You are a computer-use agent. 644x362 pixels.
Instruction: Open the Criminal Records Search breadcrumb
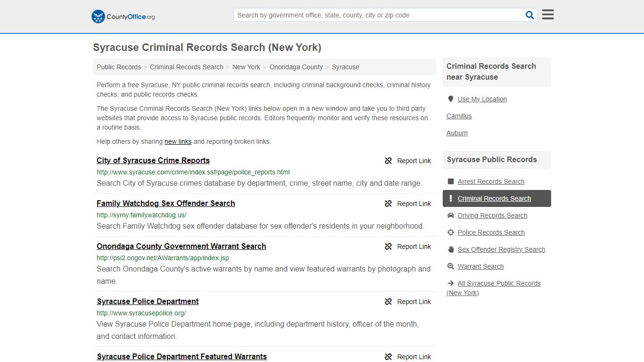click(187, 67)
